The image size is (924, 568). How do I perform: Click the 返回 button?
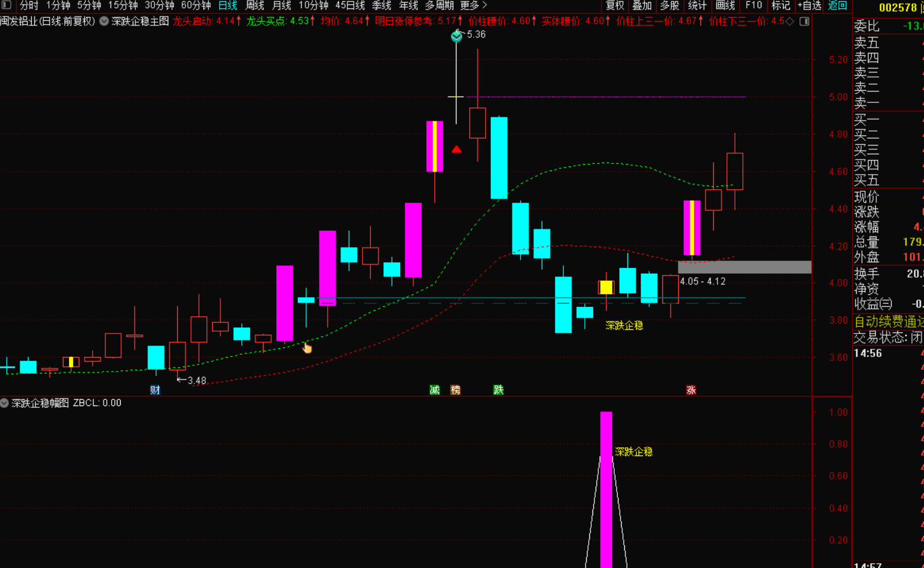[x=838, y=6]
